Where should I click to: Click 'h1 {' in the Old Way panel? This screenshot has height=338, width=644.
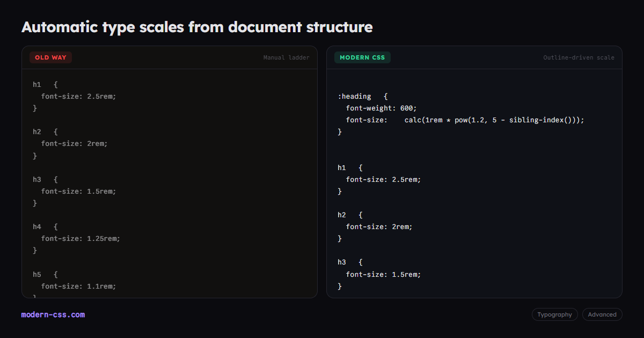[x=45, y=85]
